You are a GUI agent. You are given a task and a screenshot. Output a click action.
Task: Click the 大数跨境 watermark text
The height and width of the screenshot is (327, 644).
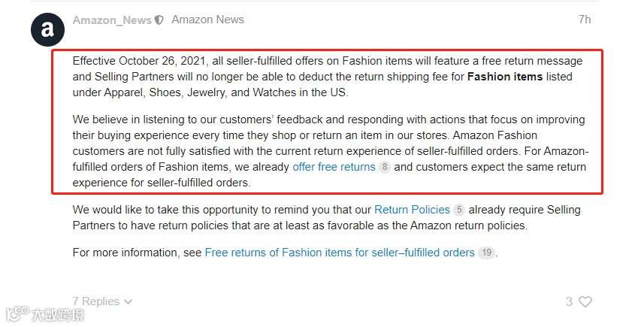[x=58, y=315]
